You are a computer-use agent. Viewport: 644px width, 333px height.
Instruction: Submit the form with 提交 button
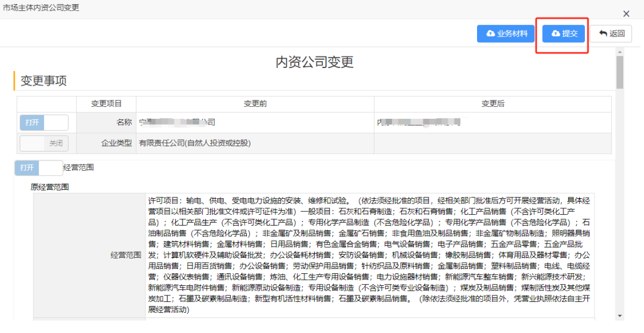click(x=563, y=33)
